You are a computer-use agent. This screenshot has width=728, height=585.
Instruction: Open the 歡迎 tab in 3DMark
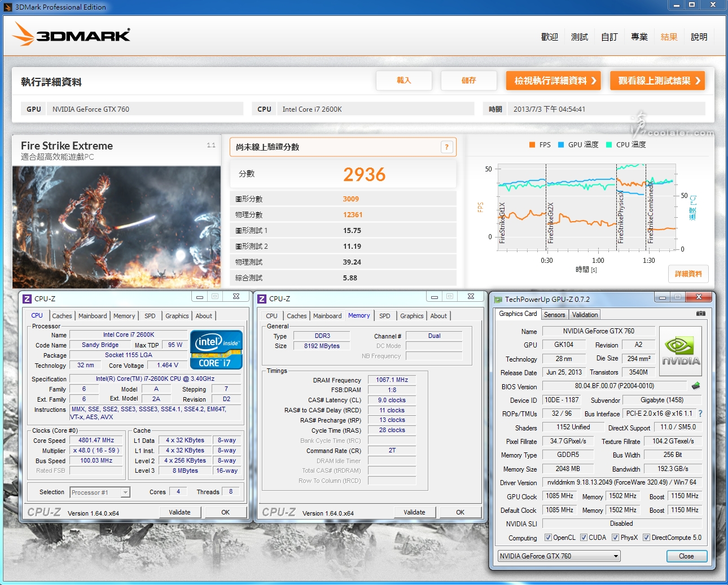coord(550,37)
